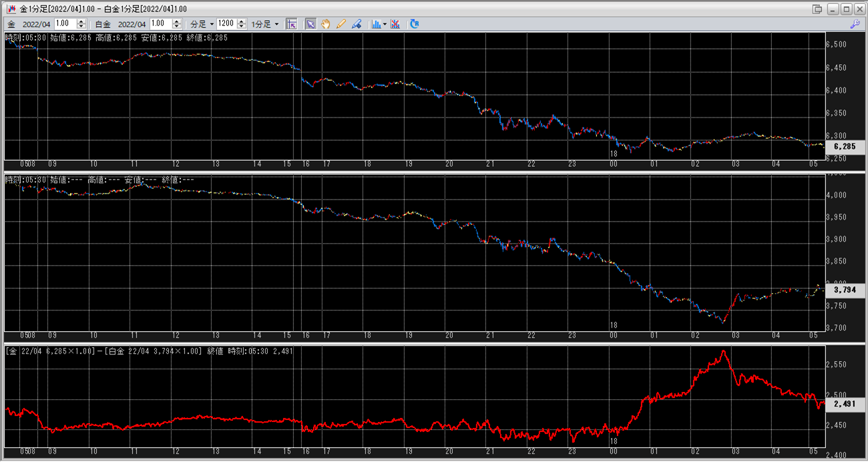868x462 pixels.
Task: Open the 1分足 timeframe dropdown
Action: coord(264,24)
